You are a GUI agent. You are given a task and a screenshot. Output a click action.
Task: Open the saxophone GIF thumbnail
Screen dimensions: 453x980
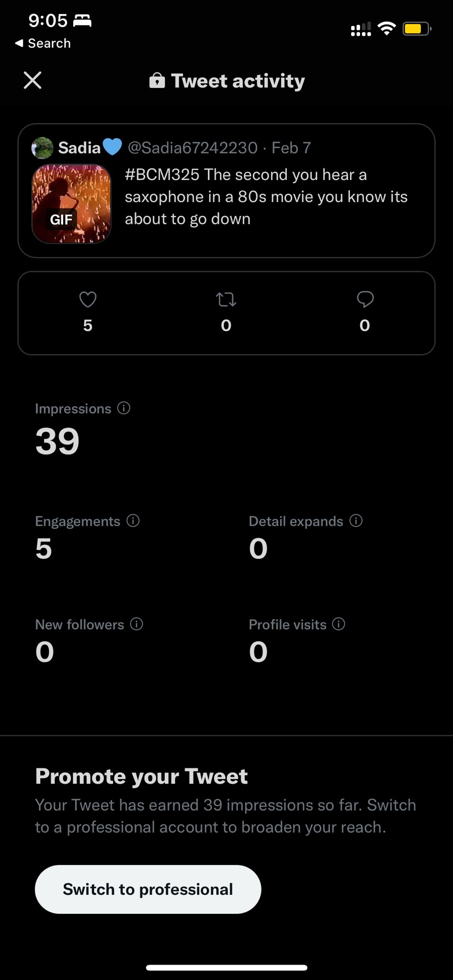coord(71,204)
